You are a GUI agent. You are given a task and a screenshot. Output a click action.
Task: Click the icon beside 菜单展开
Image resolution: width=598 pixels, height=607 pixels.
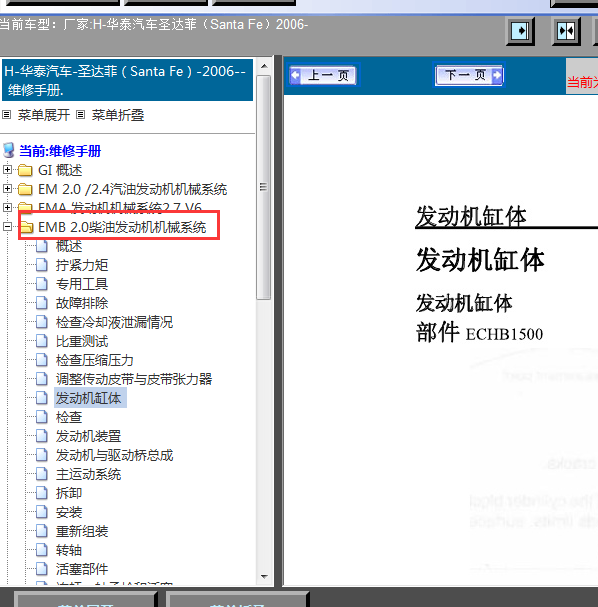coord(7,115)
